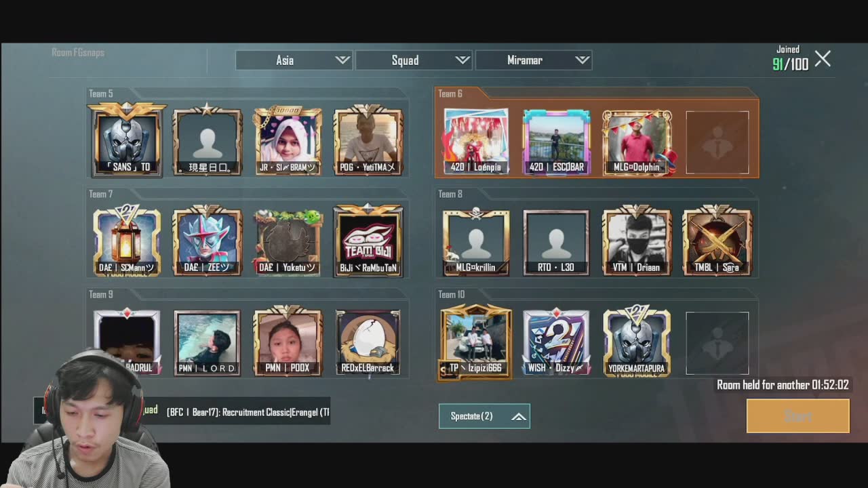Open the Asia server dropdown

(x=294, y=60)
